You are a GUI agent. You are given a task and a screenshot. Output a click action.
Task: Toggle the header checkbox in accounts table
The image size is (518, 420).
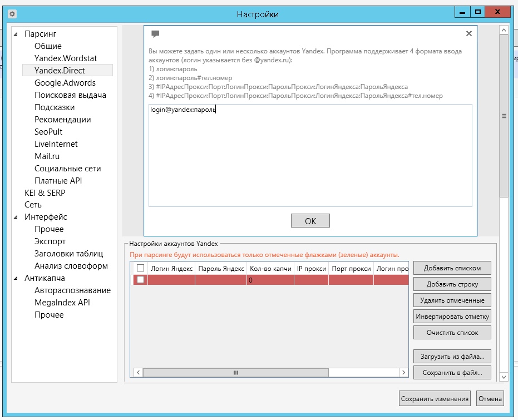point(140,268)
